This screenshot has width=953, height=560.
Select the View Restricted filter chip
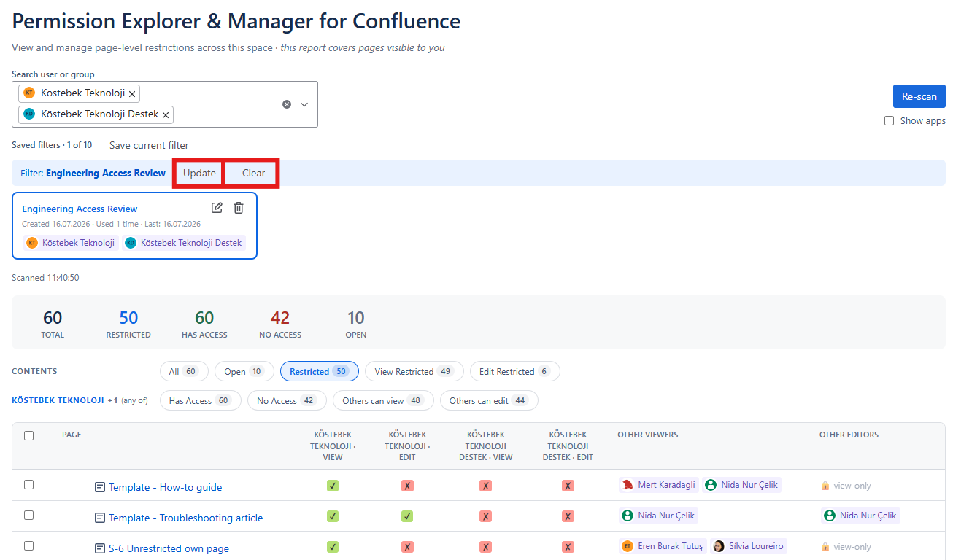(x=414, y=371)
